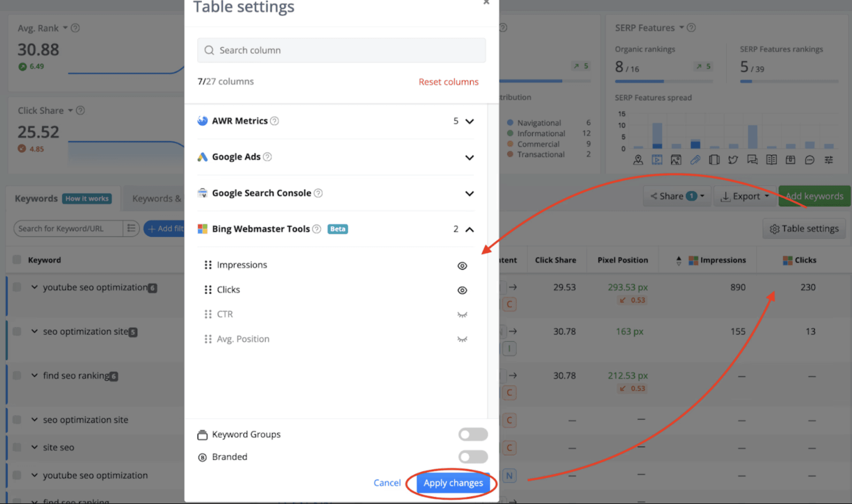This screenshot has height=504, width=852.
Task: Click the Search column magnifier icon
Action: click(x=209, y=50)
